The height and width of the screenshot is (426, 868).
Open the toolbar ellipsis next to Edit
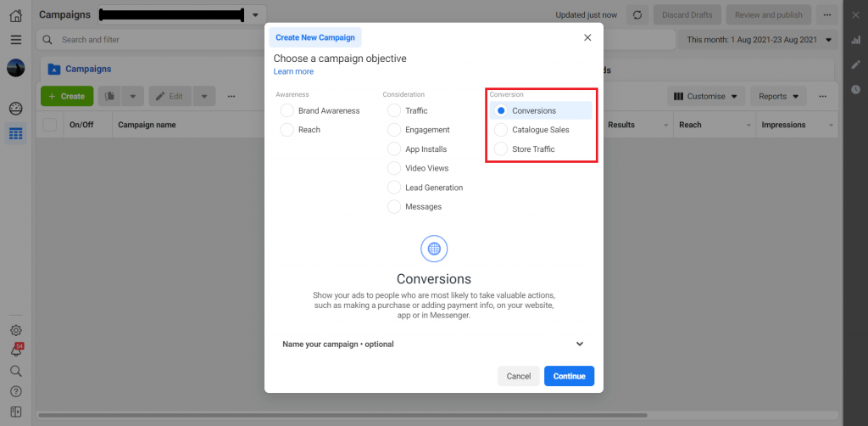tap(231, 97)
